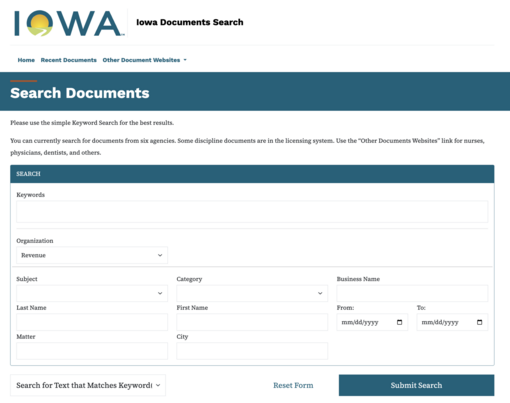Open the From date calendar picker icon
This screenshot has width=510, height=403.
point(399,322)
